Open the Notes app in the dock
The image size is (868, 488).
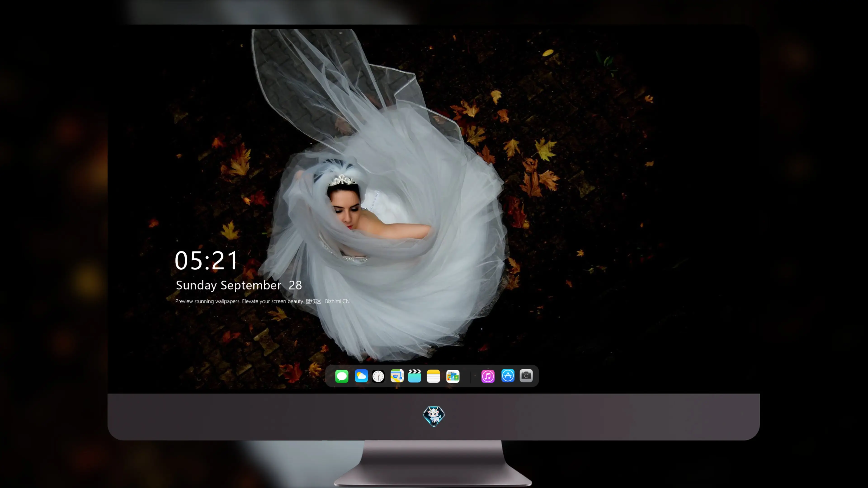[x=433, y=376]
